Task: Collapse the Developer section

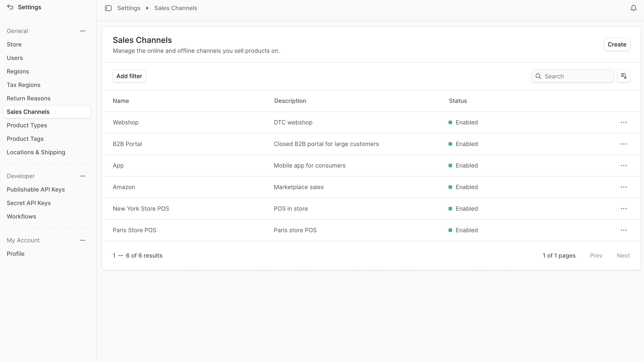Action: click(x=83, y=176)
